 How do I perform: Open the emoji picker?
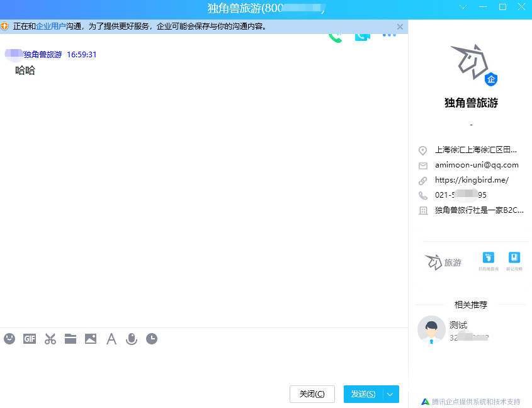point(9,339)
